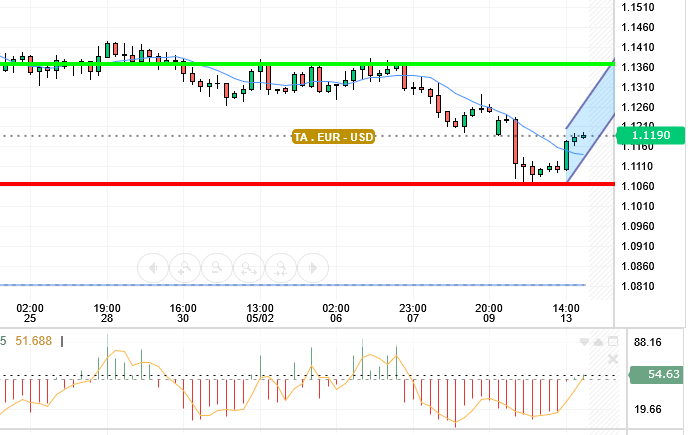Click the 14:00 13 time axis label
Image resolution: width=690 pixels, height=435 pixels.
click(566, 313)
